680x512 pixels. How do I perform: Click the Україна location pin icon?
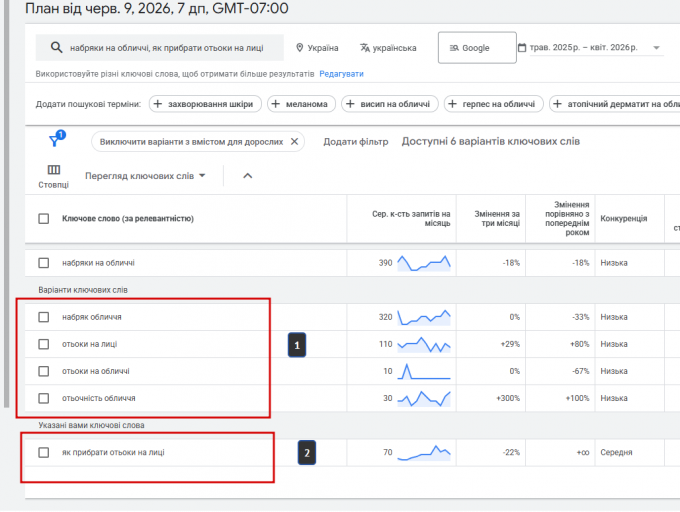pyautogui.click(x=299, y=48)
